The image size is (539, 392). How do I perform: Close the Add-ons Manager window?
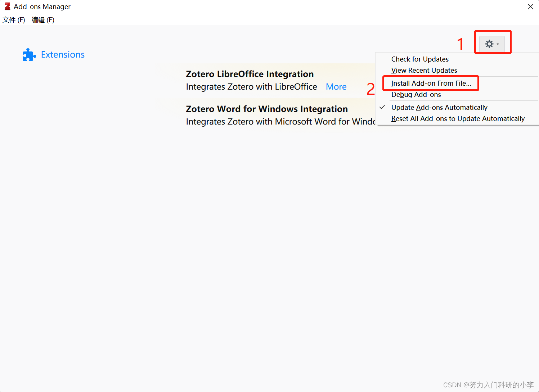pyautogui.click(x=530, y=7)
